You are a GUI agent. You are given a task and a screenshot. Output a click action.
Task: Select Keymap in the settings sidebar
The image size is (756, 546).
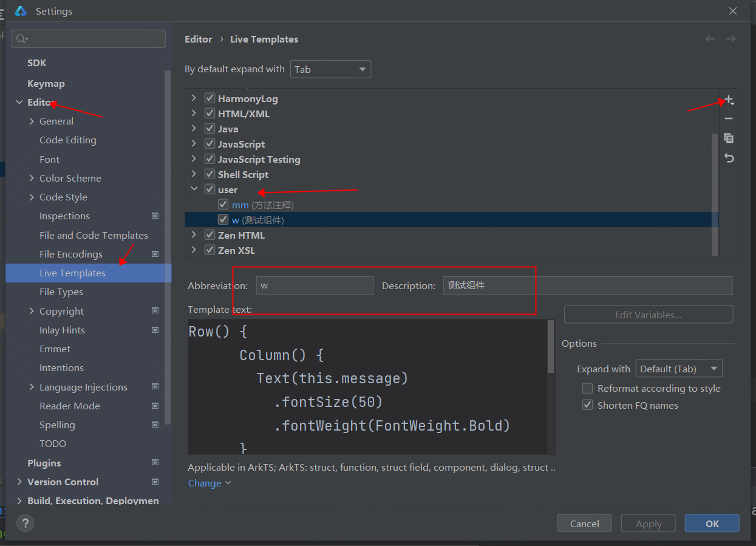(46, 84)
